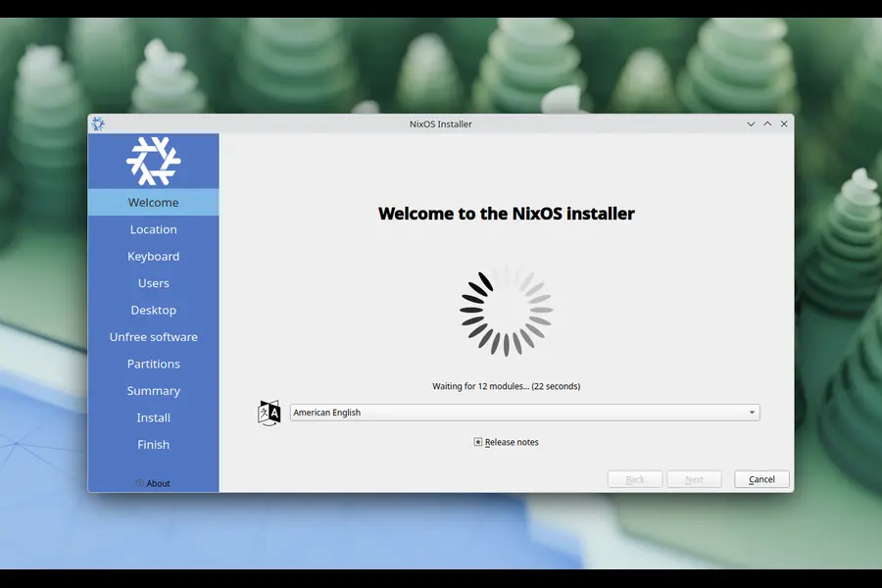Screen dimensions: 882x588
Task: Click the About info icon
Action: (x=139, y=483)
